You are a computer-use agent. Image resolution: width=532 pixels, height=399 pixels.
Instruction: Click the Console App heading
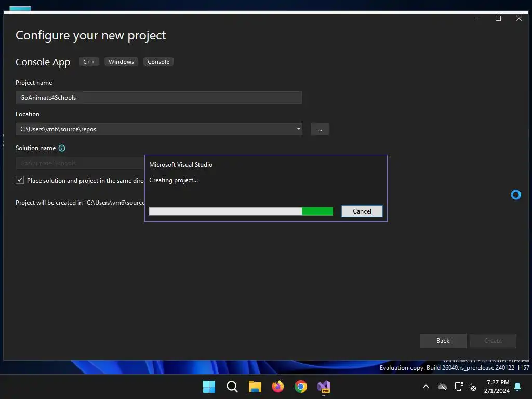(x=43, y=62)
